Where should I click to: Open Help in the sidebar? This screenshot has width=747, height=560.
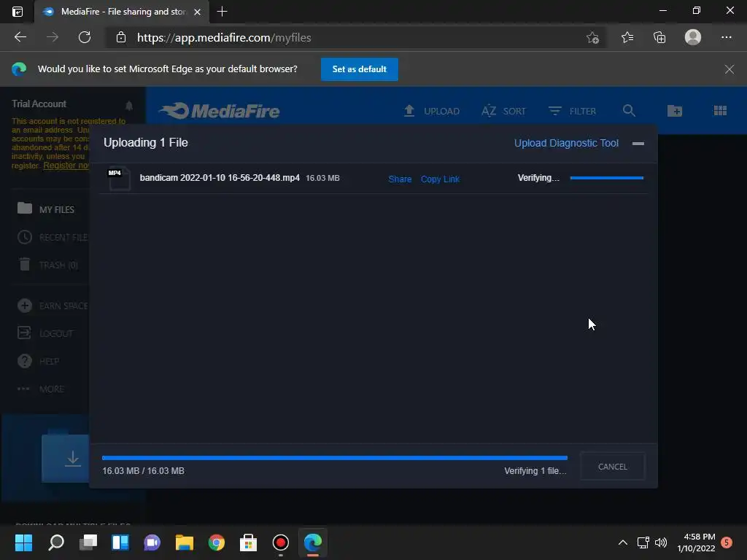click(x=38, y=361)
